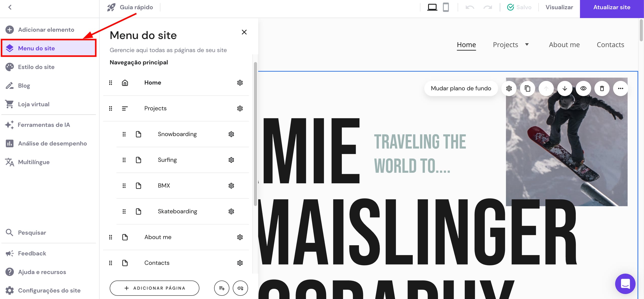This screenshot has height=299, width=644.
Task: Open the section's three-dots more options
Action: pos(620,88)
